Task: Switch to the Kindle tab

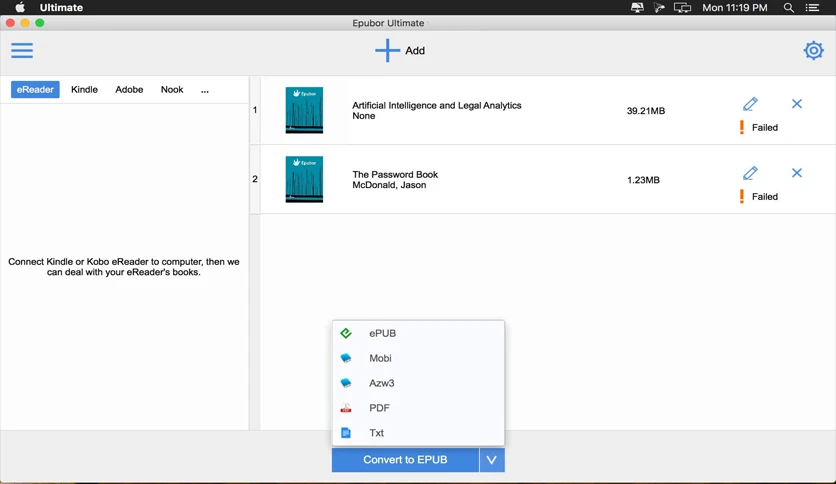Action: coord(84,90)
